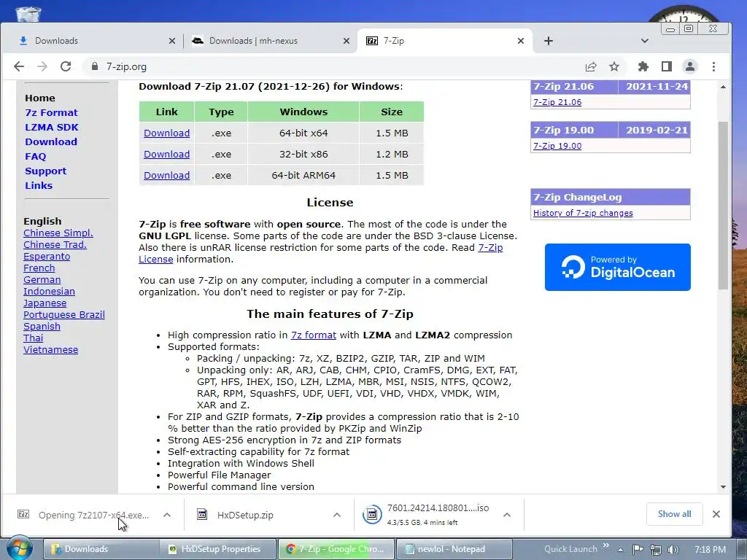This screenshot has height=560, width=747.
Task: Click Show all downloads
Action: click(x=674, y=514)
